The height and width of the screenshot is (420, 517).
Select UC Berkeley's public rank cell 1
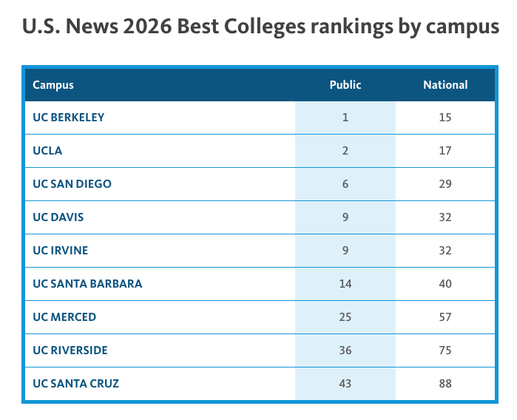(345, 117)
